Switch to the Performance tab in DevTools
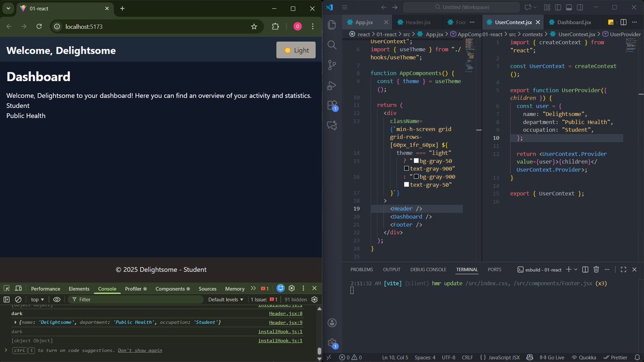This screenshot has height=362, width=644. pyautogui.click(x=46, y=289)
